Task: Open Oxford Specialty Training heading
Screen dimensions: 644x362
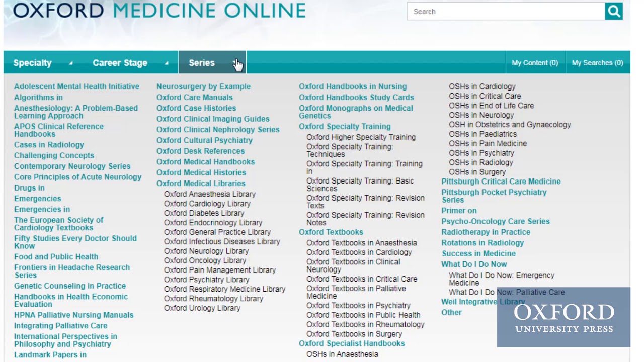Action: 345,127
